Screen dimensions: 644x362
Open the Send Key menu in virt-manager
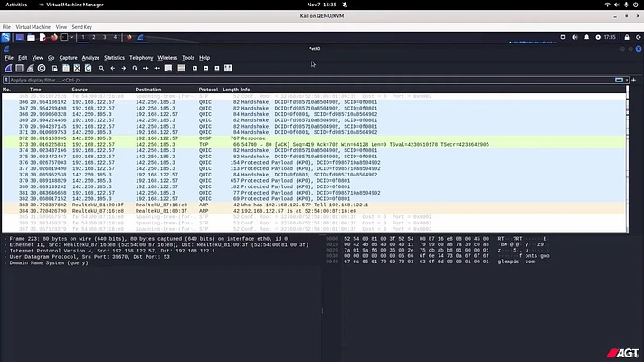click(x=81, y=27)
